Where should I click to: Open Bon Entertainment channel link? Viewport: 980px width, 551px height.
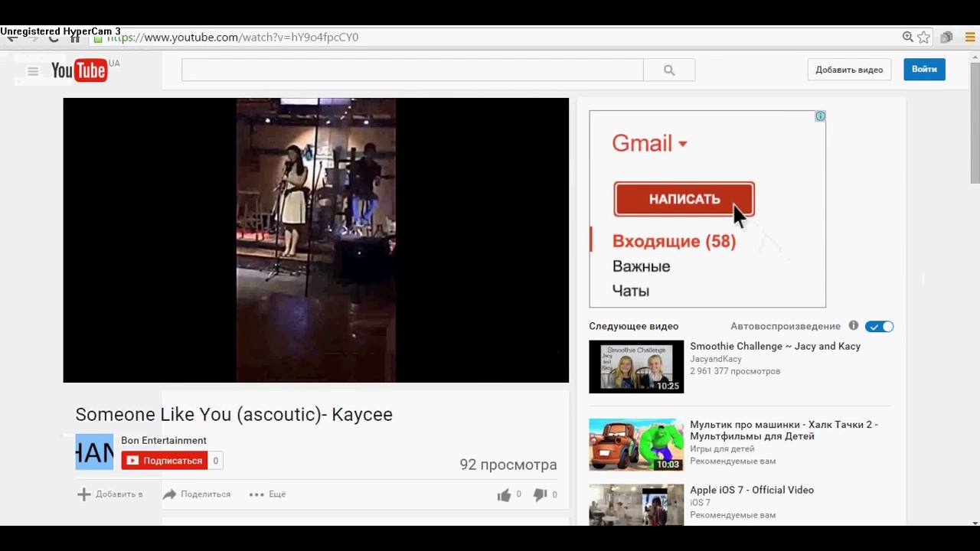(164, 441)
